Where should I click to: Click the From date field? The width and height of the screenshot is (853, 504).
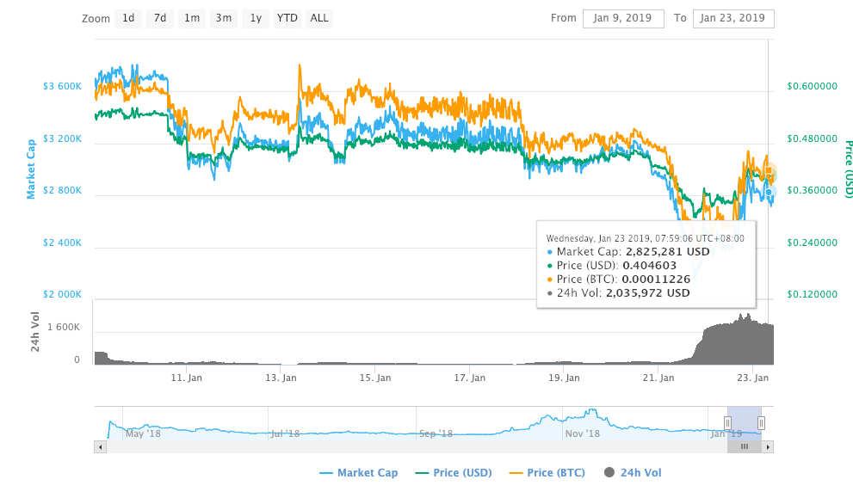pos(623,18)
